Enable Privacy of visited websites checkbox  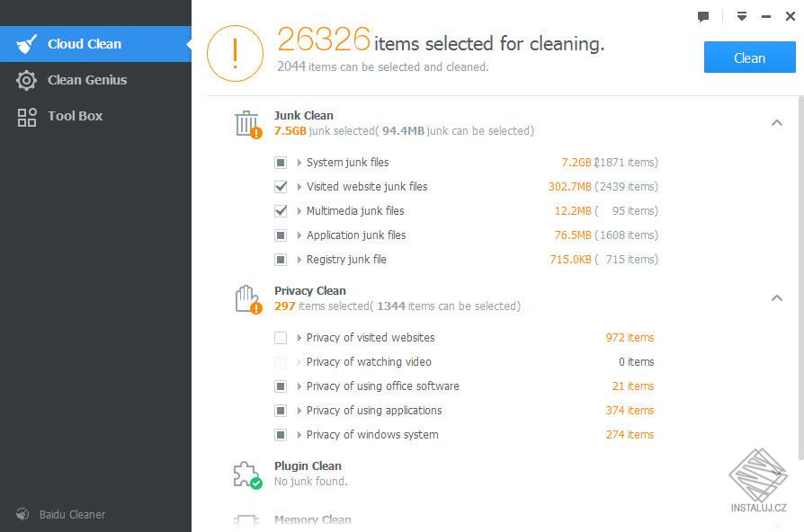pos(281,337)
